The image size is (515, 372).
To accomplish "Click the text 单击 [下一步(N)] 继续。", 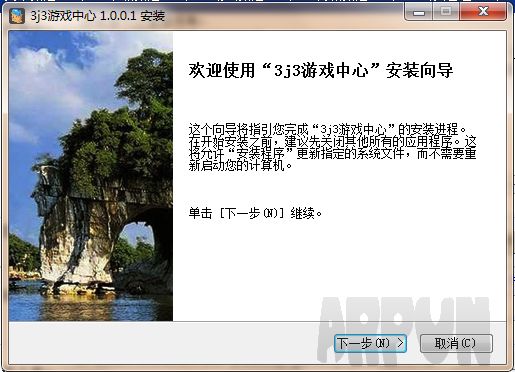I will 256,213.
